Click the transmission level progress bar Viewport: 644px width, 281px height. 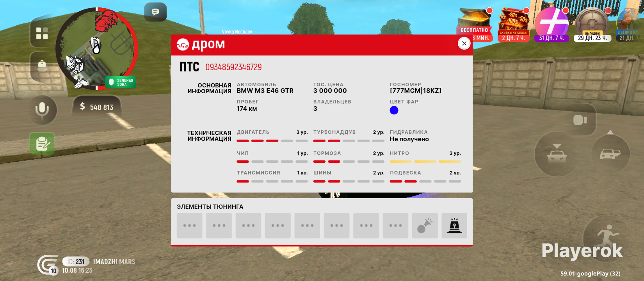272,181
